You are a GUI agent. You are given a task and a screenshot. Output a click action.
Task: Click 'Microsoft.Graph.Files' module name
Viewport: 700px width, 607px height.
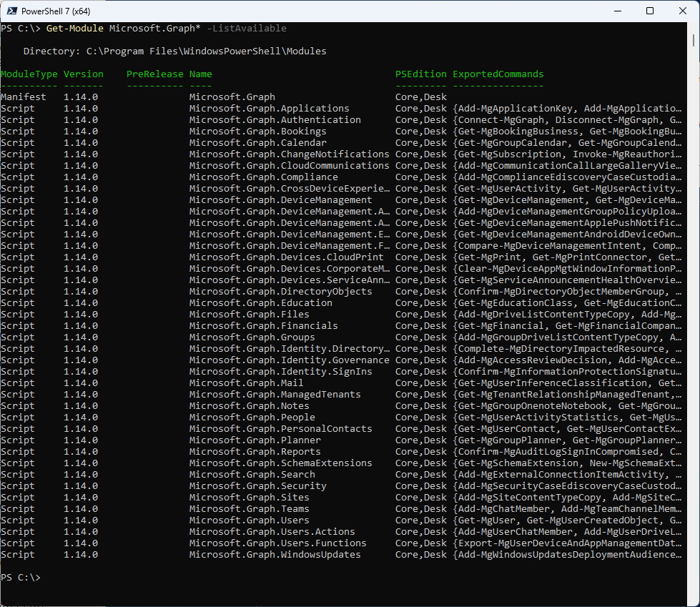tap(249, 315)
